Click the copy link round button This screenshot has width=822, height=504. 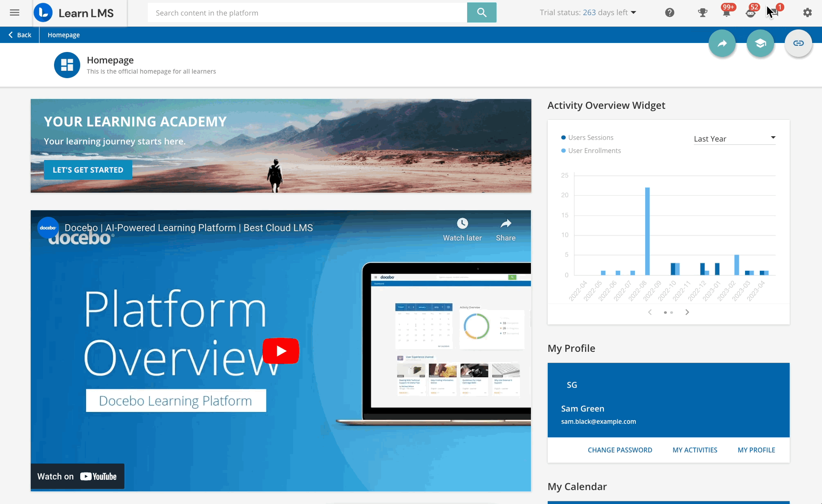798,43
